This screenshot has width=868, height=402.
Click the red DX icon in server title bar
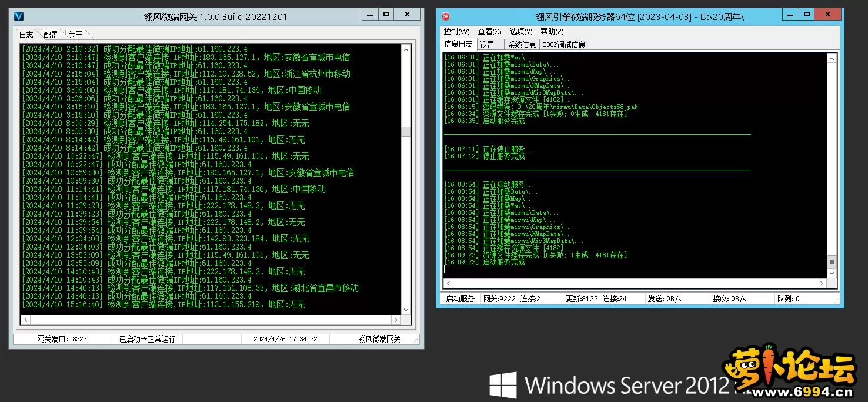tap(446, 16)
